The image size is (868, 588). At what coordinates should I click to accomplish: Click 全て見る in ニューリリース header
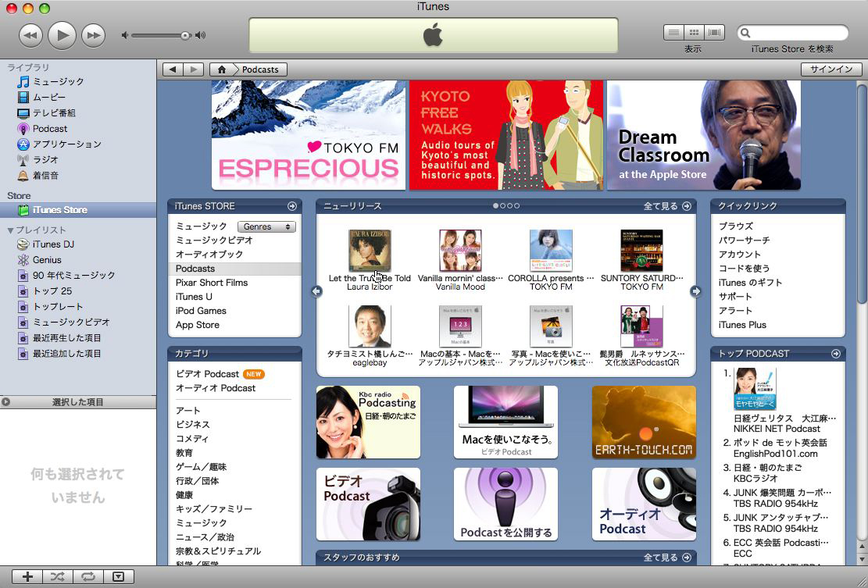667,206
